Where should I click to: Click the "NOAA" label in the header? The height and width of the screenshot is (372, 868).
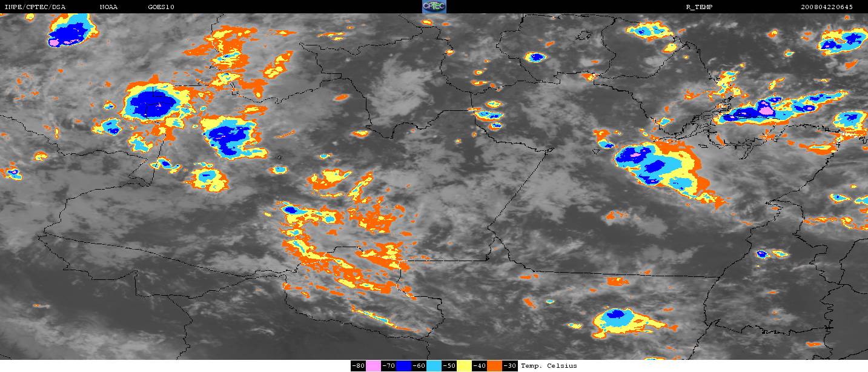109,7
